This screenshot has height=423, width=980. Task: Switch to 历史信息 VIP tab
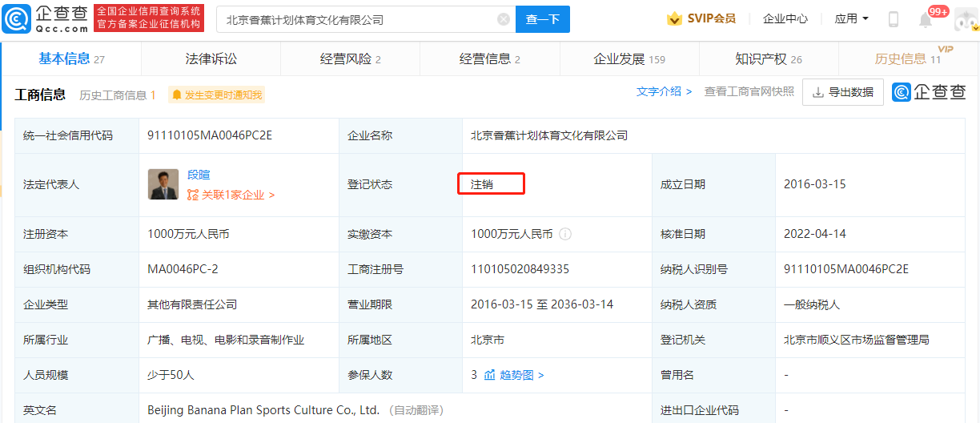(x=910, y=58)
